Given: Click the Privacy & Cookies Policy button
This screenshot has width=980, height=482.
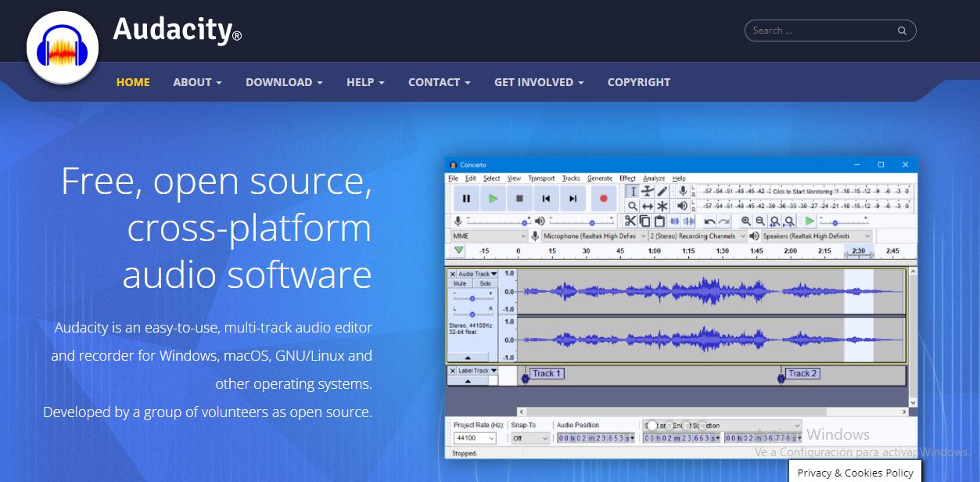Looking at the screenshot, I should [855, 473].
